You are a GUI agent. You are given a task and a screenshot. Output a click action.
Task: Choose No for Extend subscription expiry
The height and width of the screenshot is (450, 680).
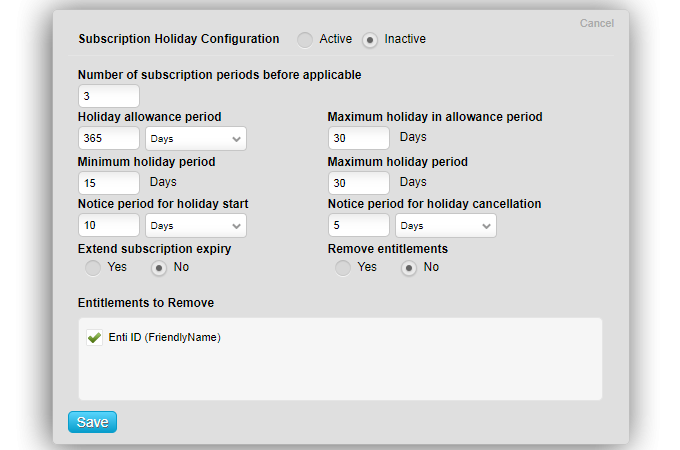click(x=158, y=268)
